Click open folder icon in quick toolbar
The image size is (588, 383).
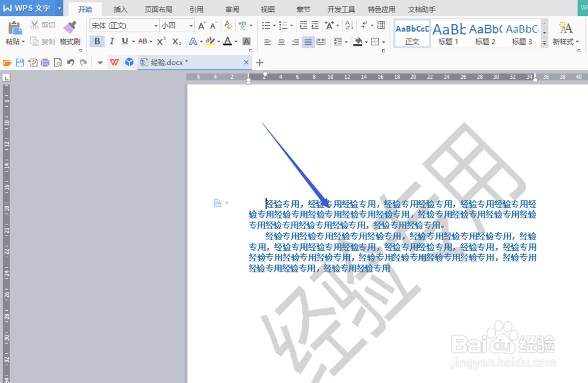tap(7, 63)
